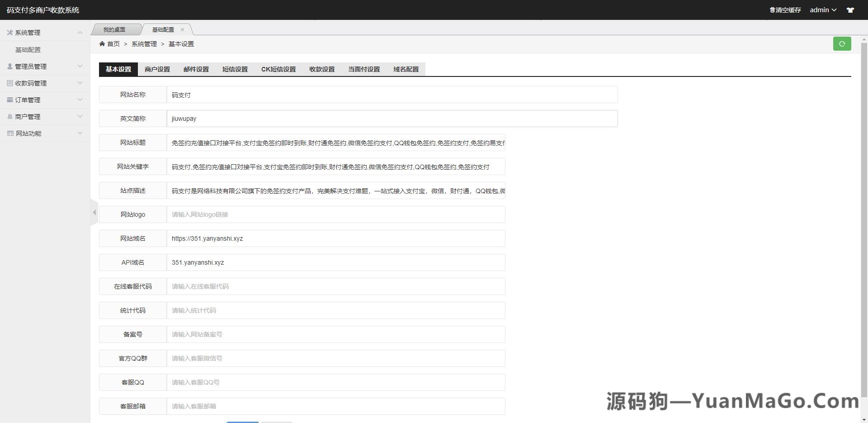The width and height of the screenshot is (868, 423).
Task: Close the 基础配置 tab
Action: coord(182,29)
